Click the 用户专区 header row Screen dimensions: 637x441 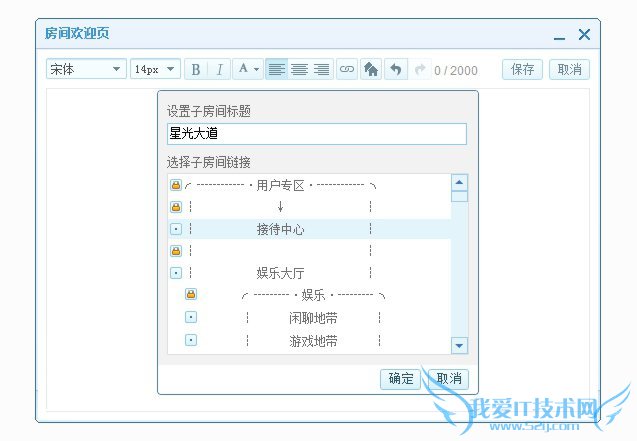tap(310, 186)
